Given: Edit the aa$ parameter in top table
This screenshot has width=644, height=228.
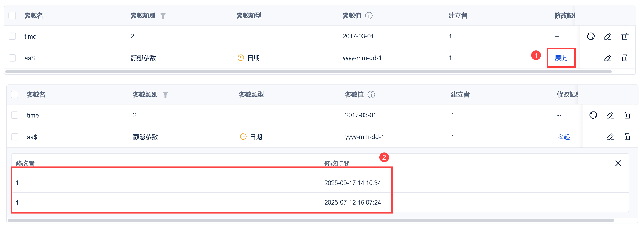Looking at the screenshot, I should [608, 58].
